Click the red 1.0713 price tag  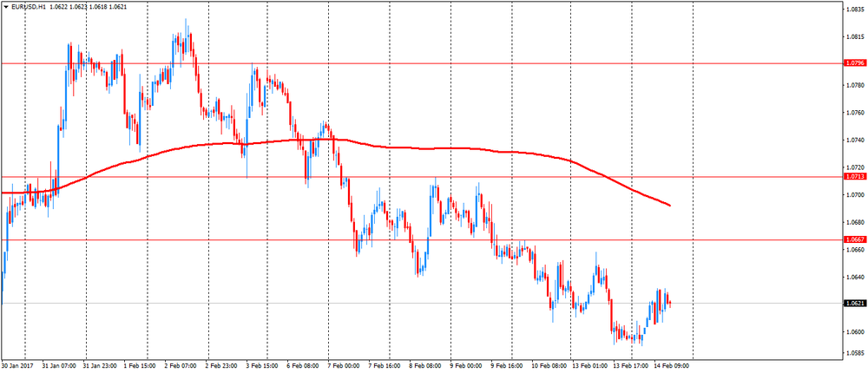(853, 177)
